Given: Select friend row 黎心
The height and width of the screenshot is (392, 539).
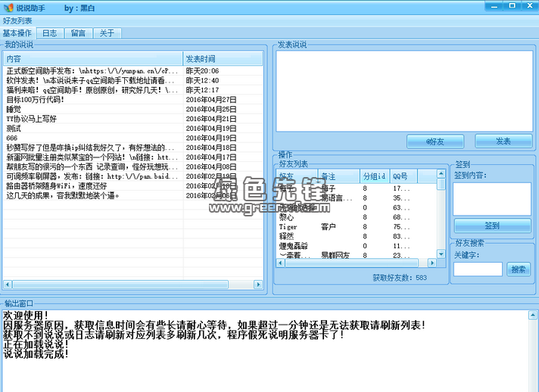Looking at the screenshot, I should pos(357,217).
